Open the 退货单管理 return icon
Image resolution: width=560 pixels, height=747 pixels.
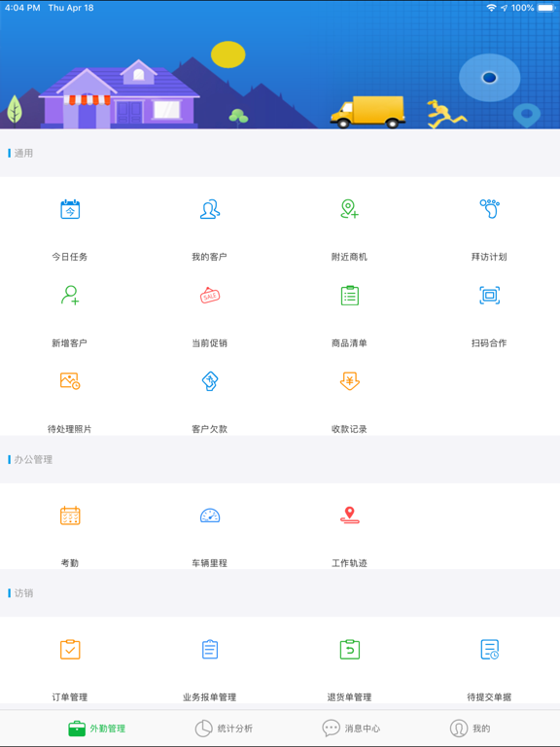[350, 650]
